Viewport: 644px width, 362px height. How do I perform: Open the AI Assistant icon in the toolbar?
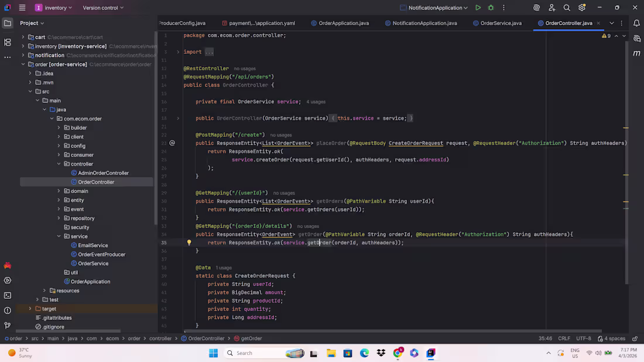pos(537,8)
